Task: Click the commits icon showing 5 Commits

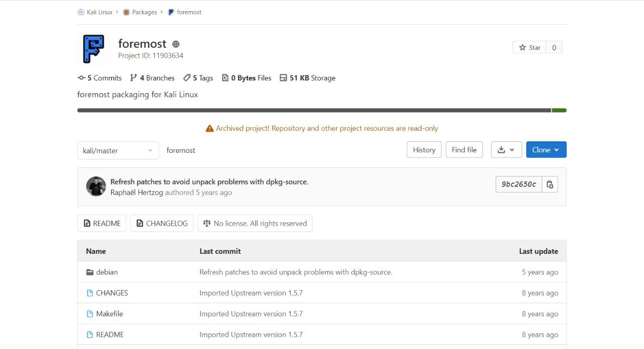Action: [81, 78]
